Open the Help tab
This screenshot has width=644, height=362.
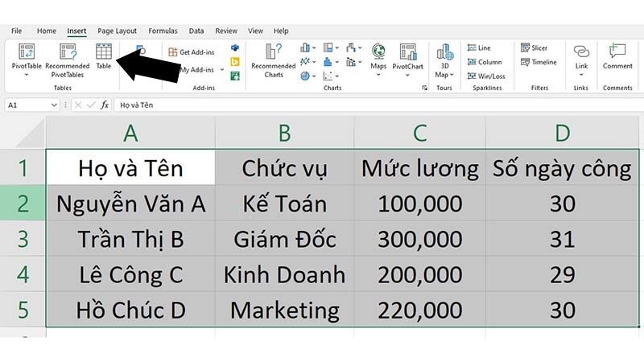coord(281,31)
